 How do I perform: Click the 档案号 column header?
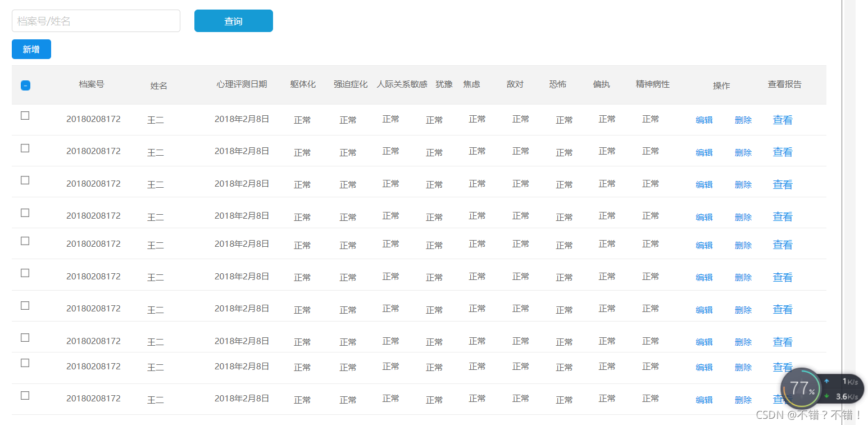[92, 84]
